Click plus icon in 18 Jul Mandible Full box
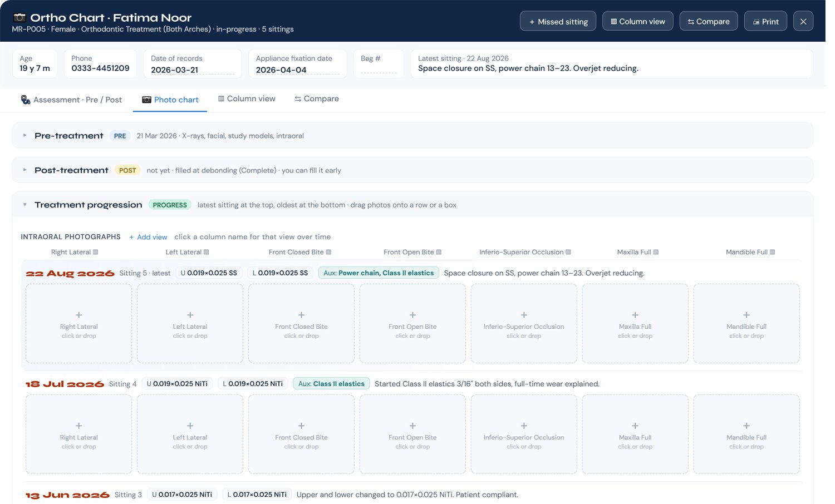The width and height of the screenshot is (835, 504). 746,426
